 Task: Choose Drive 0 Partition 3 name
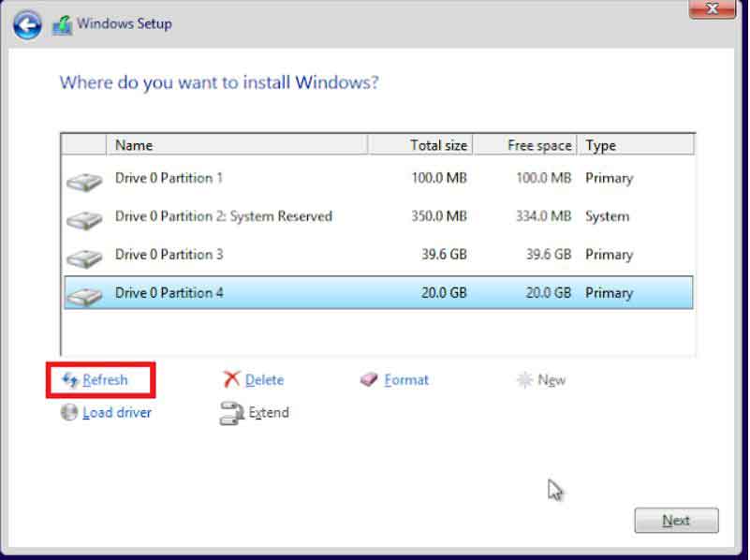point(169,255)
